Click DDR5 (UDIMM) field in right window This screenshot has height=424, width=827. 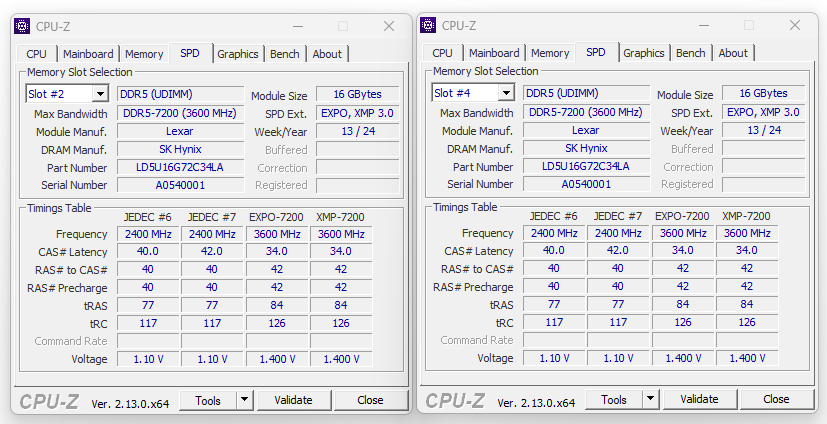[586, 93]
